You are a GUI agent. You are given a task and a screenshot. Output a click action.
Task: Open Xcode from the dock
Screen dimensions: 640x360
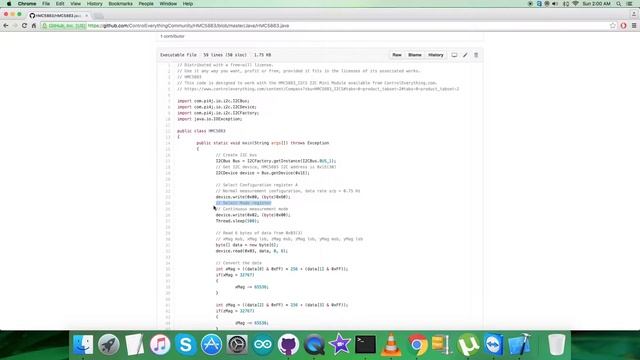pyautogui.click(x=519, y=345)
